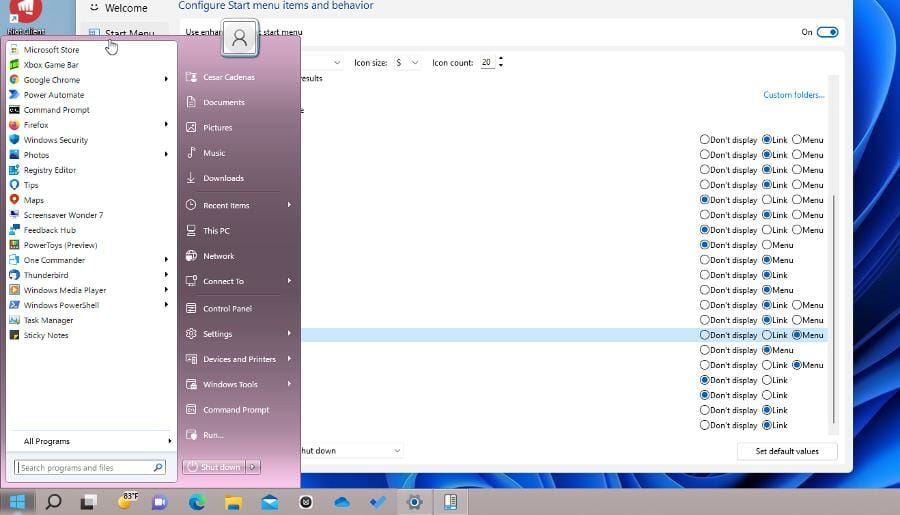Turn off enhanced start menu toggle
Image resolution: width=900 pixels, height=515 pixels.
pyautogui.click(x=827, y=32)
